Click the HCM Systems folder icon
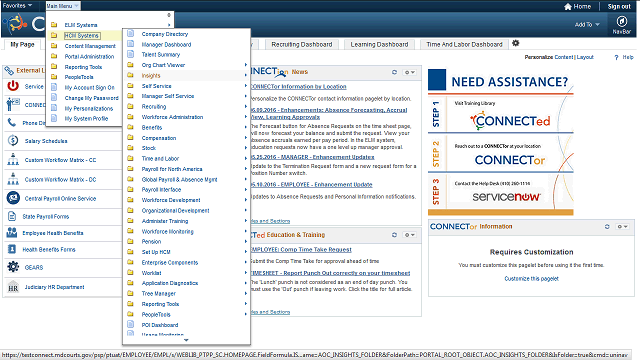This screenshot has height=360, width=640. coord(54,36)
